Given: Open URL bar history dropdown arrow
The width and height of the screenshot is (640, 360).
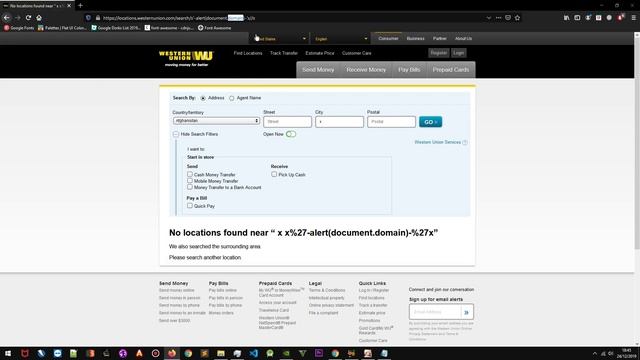Looking at the screenshot, I should click(489, 18).
